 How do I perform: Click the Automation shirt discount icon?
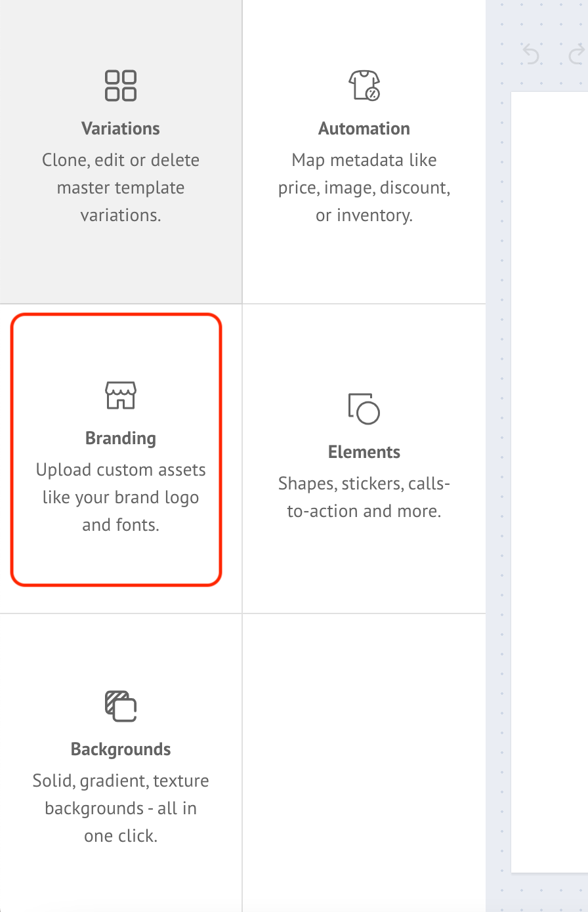pyautogui.click(x=364, y=86)
